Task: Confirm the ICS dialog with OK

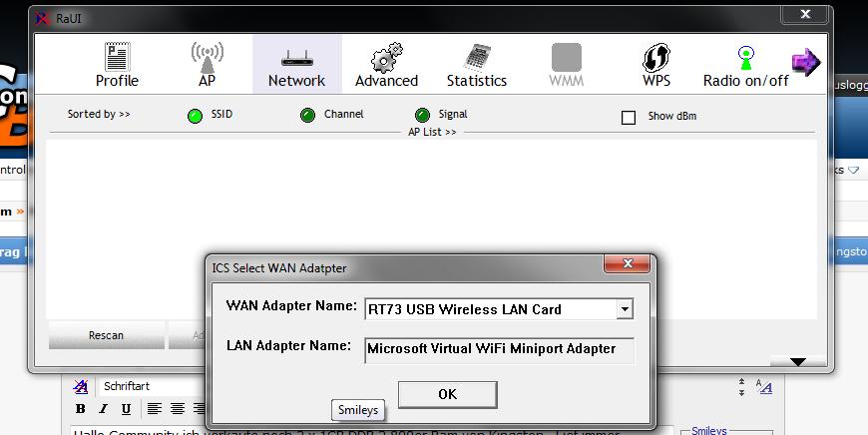Action: coord(447,395)
